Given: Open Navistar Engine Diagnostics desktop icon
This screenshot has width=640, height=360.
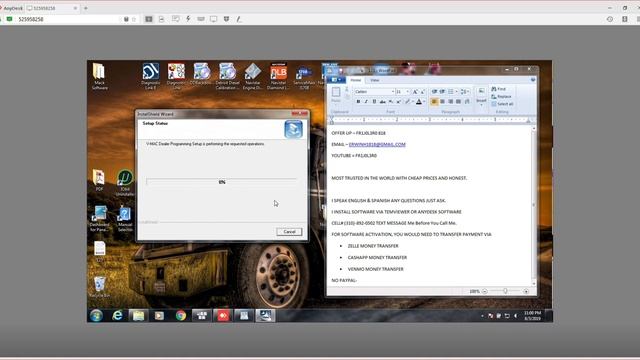Looking at the screenshot, I should [253, 76].
